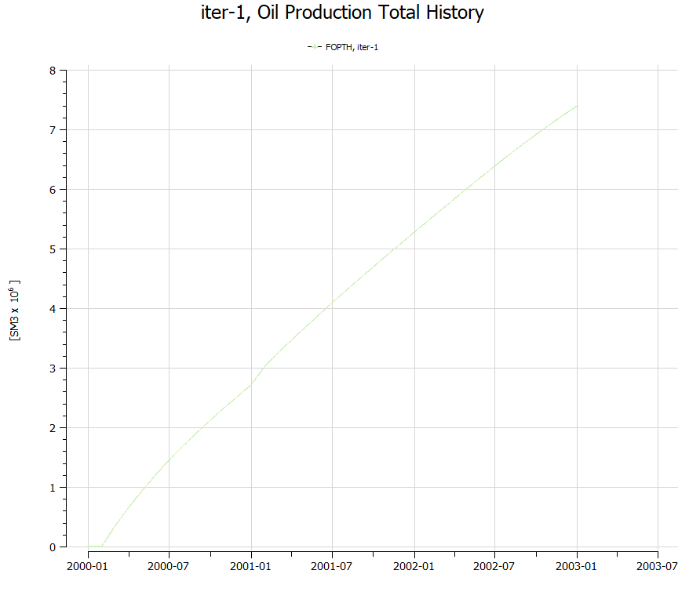Click the y-axis unit label '[SM3 x 10⁶]'
The height and width of the screenshot is (592, 700).
point(15,311)
